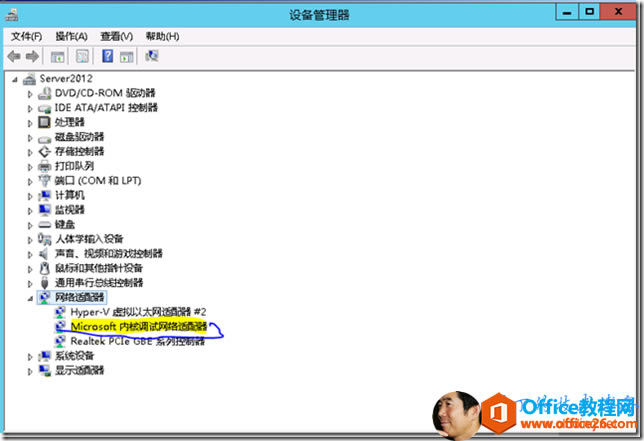This screenshot has width=644, height=441.
Task: Open the 文件(F) menu
Action: point(26,37)
